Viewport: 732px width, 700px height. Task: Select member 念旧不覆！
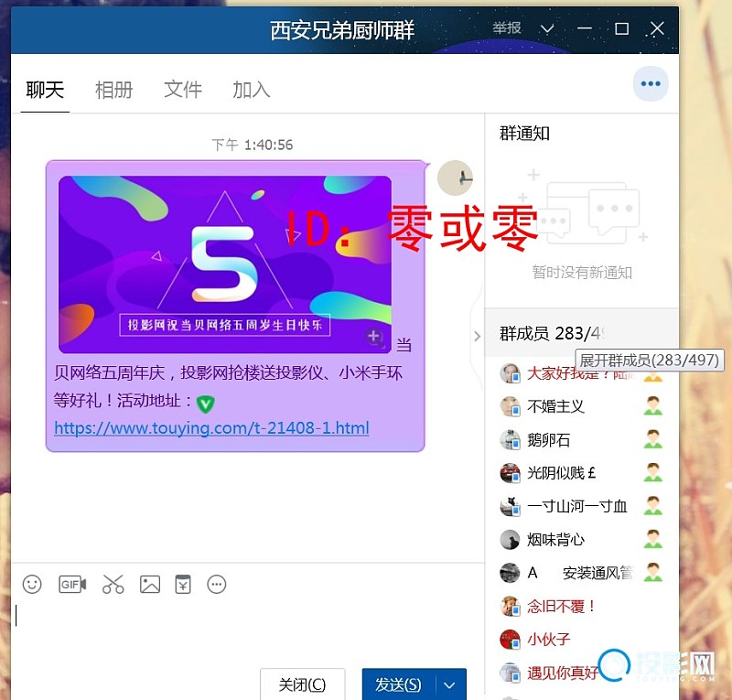(x=582, y=606)
